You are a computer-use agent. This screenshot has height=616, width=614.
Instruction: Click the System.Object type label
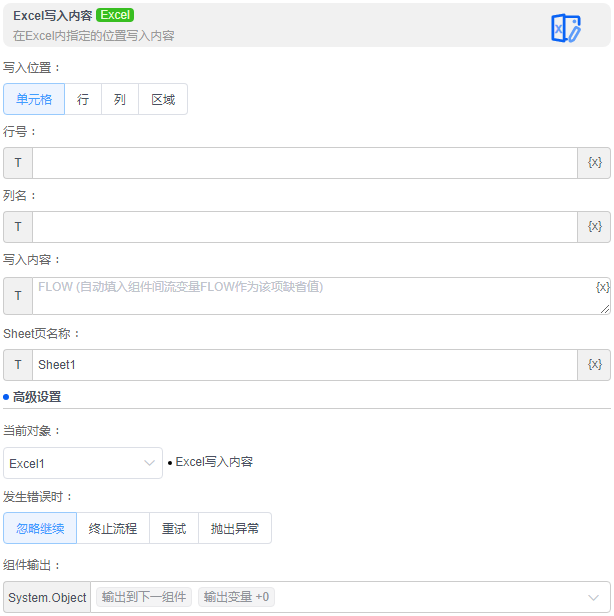[47, 598]
